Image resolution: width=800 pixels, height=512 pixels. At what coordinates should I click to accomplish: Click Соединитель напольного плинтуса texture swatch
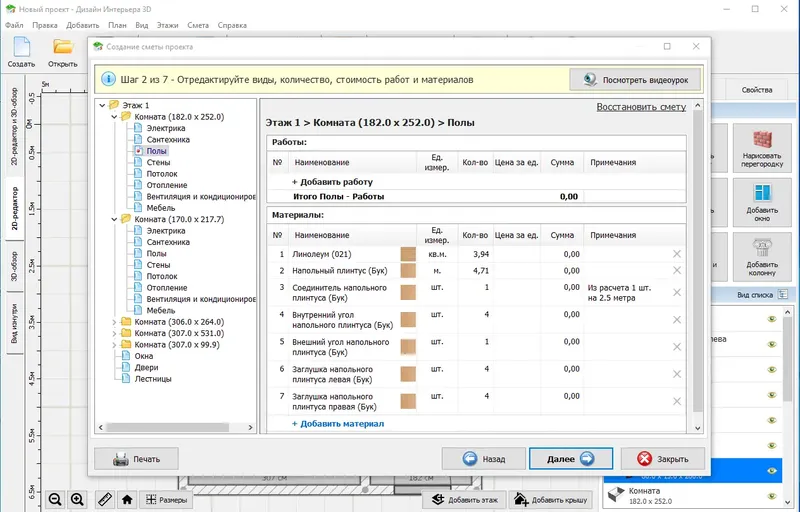point(408,293)
